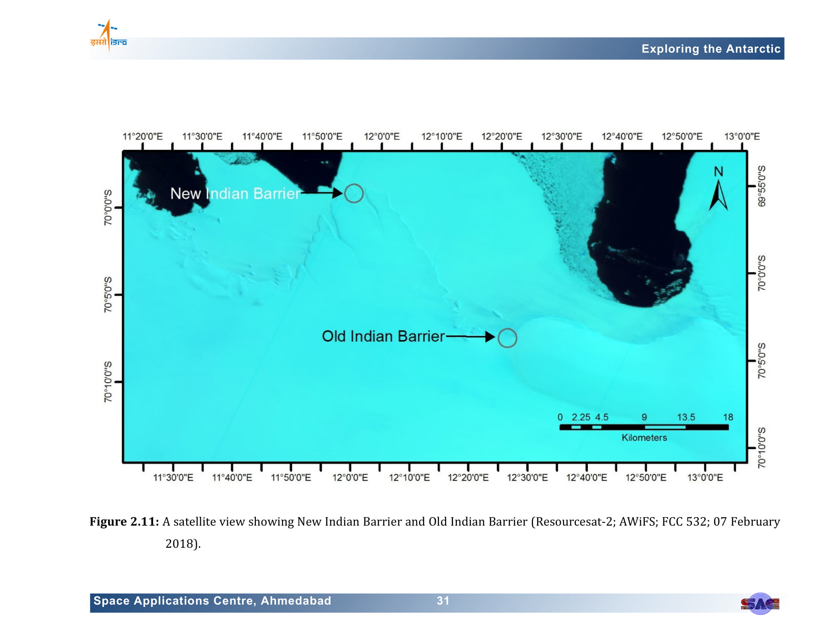Screen dimensions: 834x644
Task: Click the "69°55'0"S" latitude label
Action: [762, 186]
